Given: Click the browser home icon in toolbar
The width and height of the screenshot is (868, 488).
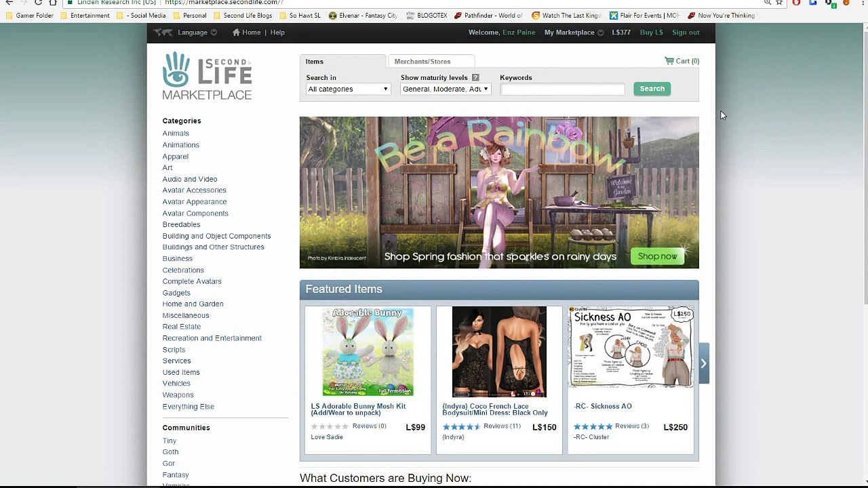Looking at the screenshot, I should (53, 2).
